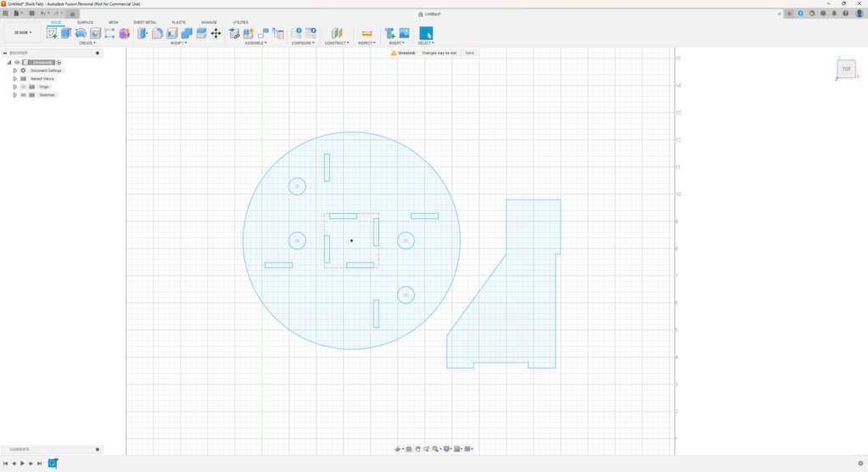Screen dimensions: 868x472
Task: Select the Move/Copy tool
Action: point(216,33)
